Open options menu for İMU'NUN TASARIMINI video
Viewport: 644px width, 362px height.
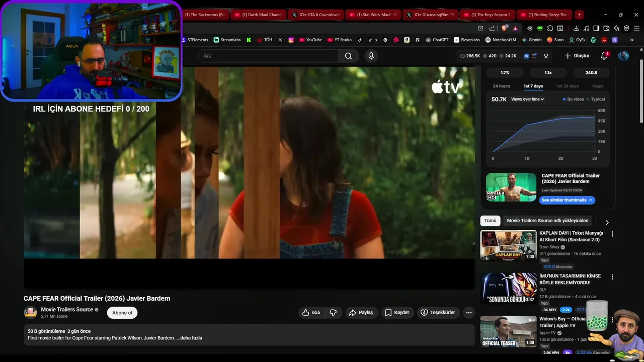coord(612,277)
